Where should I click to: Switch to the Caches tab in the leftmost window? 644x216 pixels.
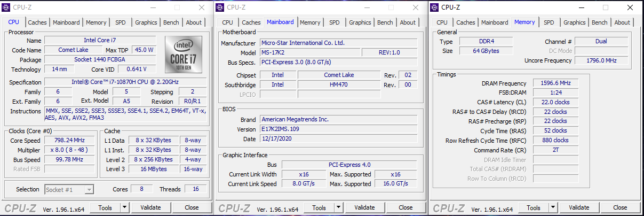(37, 22)
